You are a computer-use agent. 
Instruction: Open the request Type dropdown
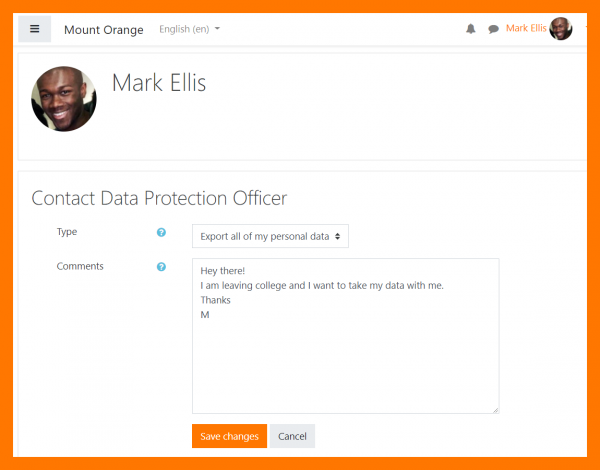tap(270, 236)
